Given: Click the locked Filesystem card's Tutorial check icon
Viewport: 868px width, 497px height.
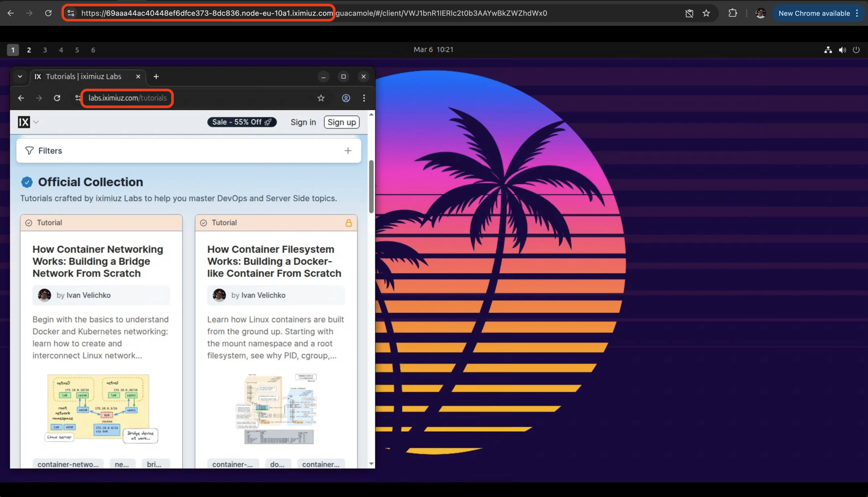Looking at the screenshot, I should pos(203,223).
